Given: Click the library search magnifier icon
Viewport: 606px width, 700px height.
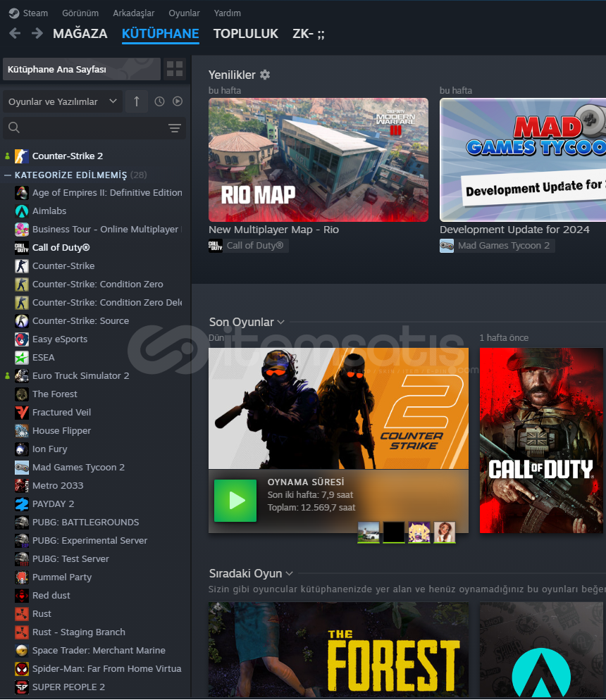Looking at the screenshot, I should (x=14, y=127).
